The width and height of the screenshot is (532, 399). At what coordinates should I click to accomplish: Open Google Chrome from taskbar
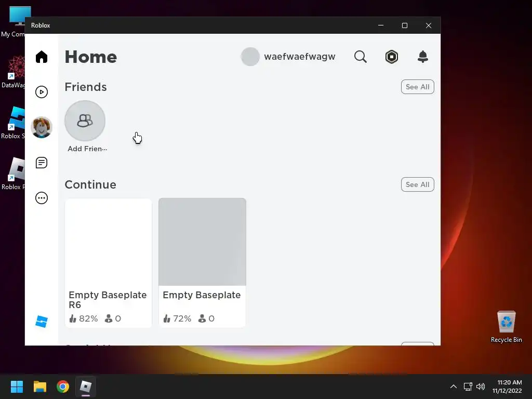[x=63, y=387]
